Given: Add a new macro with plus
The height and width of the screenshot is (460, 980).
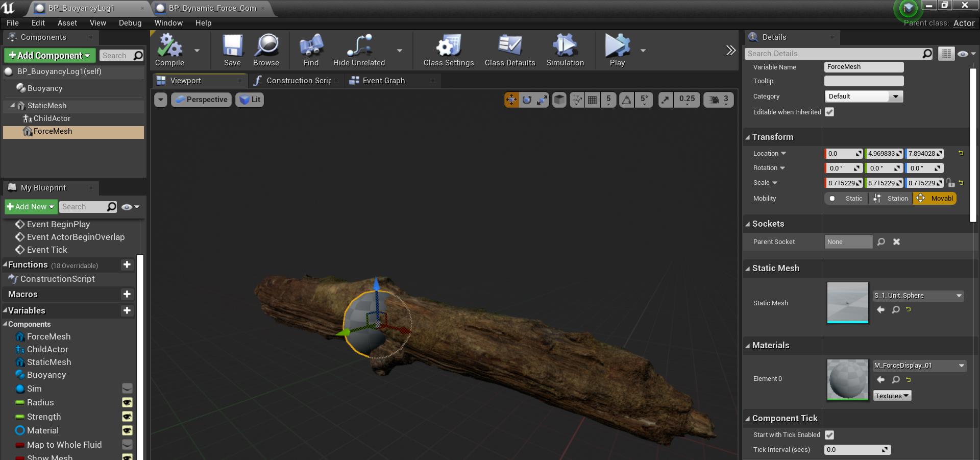Looking at the screenshot, I should [127, 294].
